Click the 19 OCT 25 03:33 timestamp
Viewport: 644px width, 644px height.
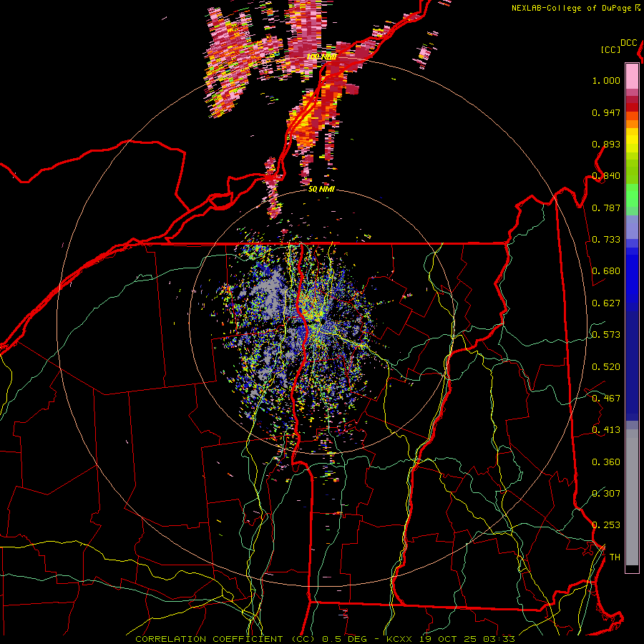coord(467,639)
